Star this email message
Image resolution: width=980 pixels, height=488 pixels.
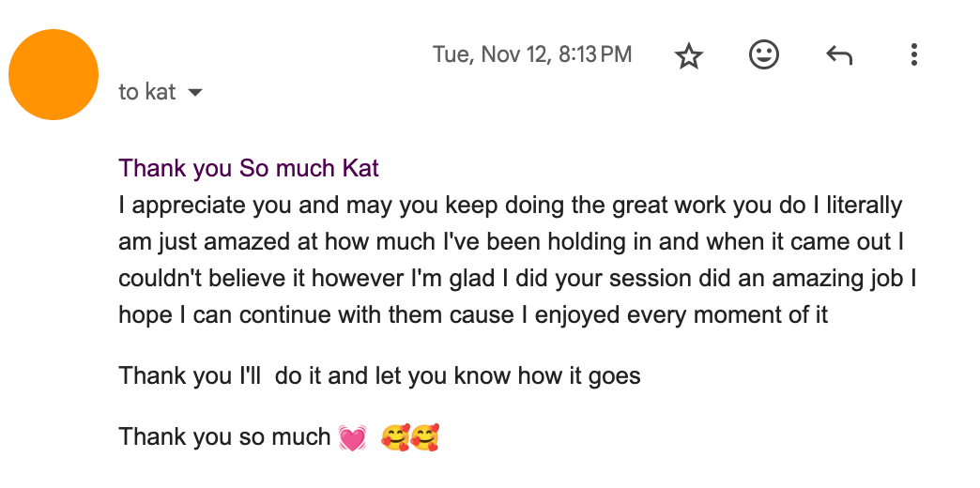click(689, 56)
